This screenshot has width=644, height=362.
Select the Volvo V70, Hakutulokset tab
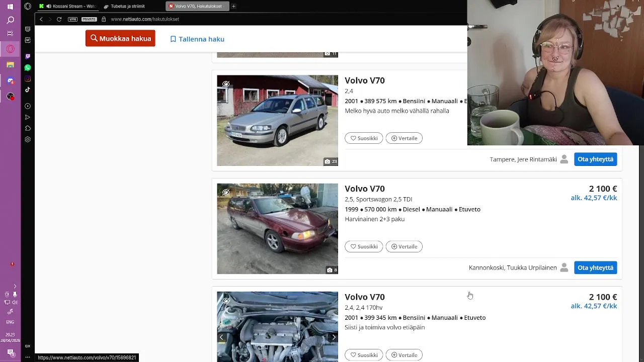198,6
